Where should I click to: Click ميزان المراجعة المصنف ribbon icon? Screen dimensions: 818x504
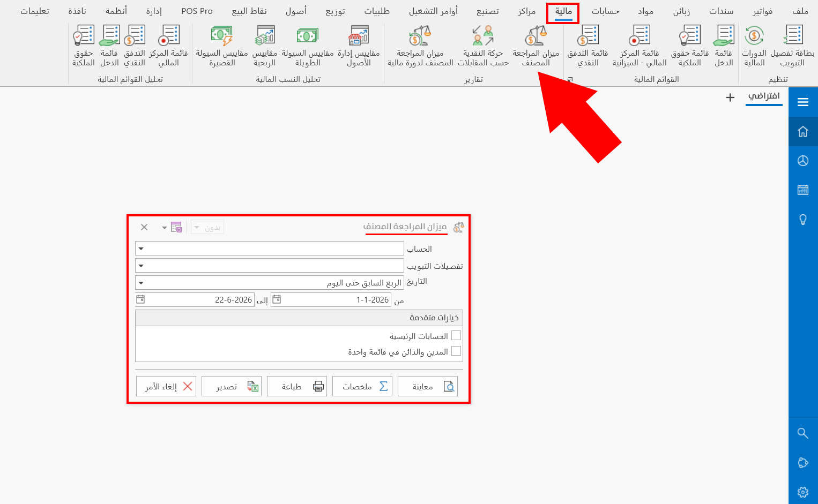[536, 46]
